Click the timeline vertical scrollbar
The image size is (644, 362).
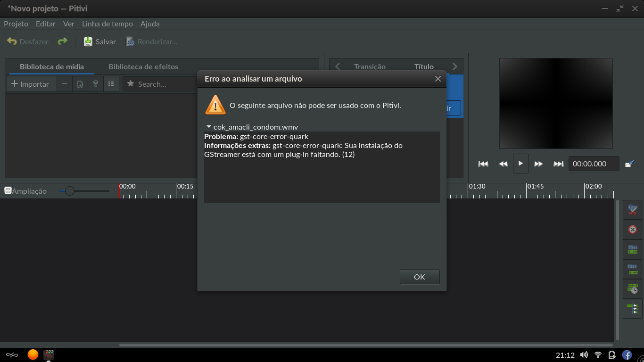click(618, 270)
